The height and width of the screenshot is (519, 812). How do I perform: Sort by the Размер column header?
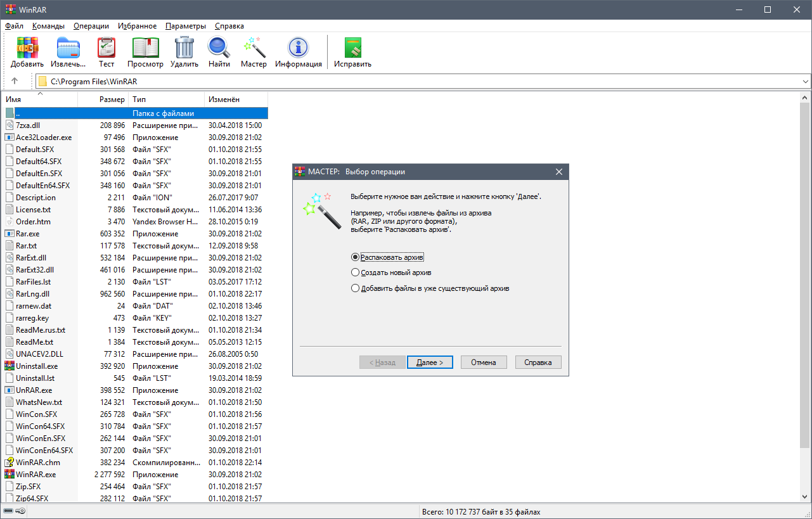[x=103, y=99]
